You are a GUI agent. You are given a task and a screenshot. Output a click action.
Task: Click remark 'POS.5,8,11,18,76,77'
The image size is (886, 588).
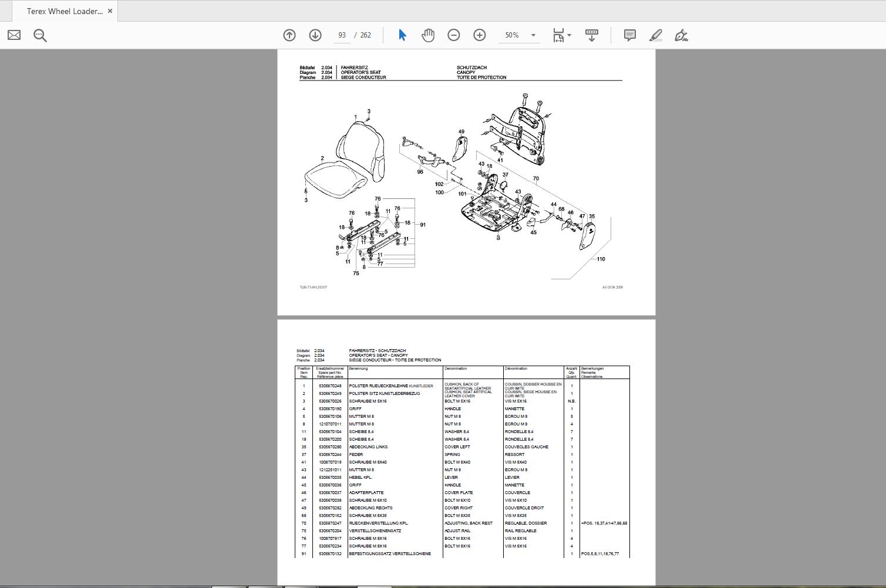tap(600, 554)
